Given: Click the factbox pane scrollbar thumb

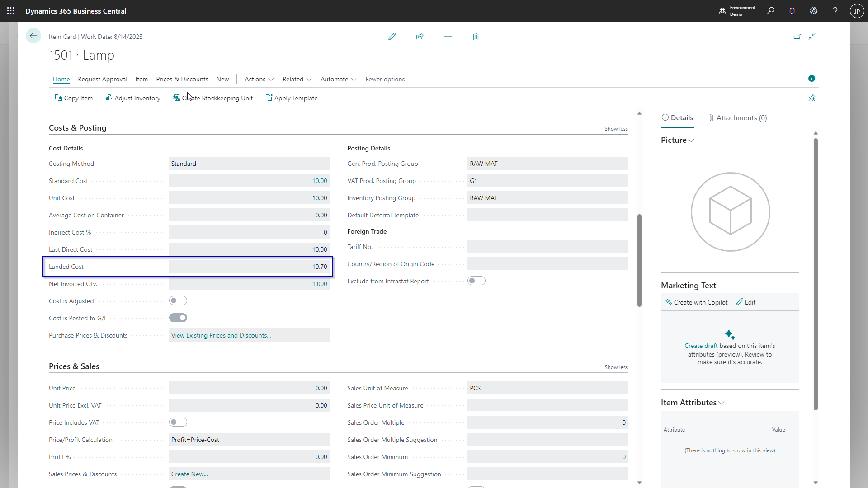Looking at the screenshot, I should (x=816, y=274).
